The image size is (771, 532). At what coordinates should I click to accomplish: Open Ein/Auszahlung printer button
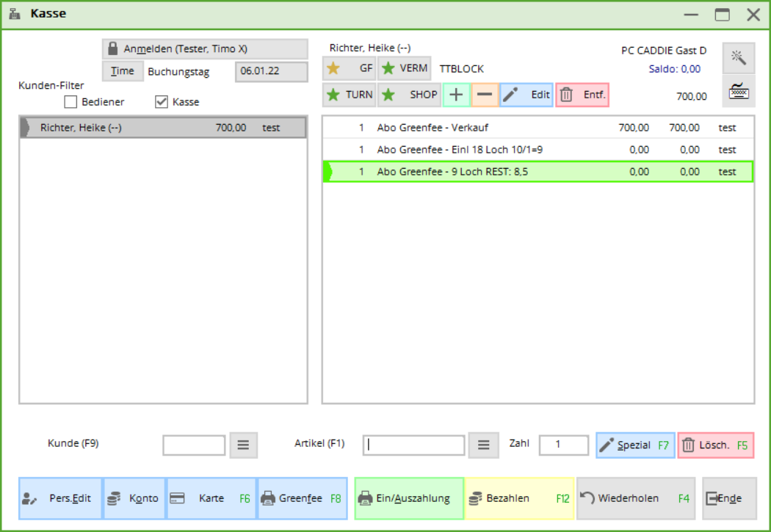(x=408, y=498)
